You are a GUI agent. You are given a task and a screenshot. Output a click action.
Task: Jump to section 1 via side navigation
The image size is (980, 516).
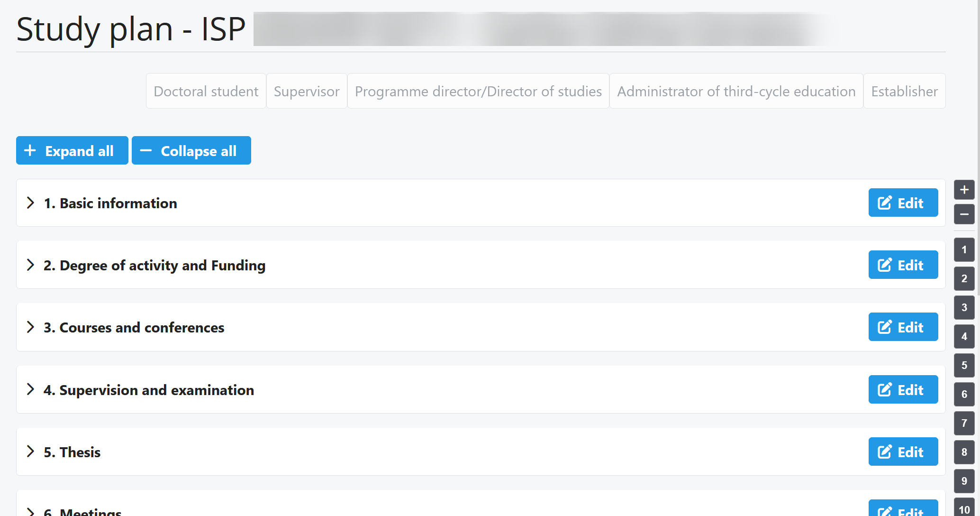[964, 250]
